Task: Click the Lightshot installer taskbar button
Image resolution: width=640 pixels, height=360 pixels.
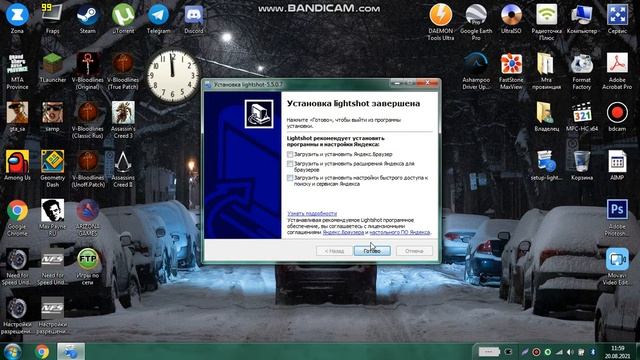Action: 71,351
